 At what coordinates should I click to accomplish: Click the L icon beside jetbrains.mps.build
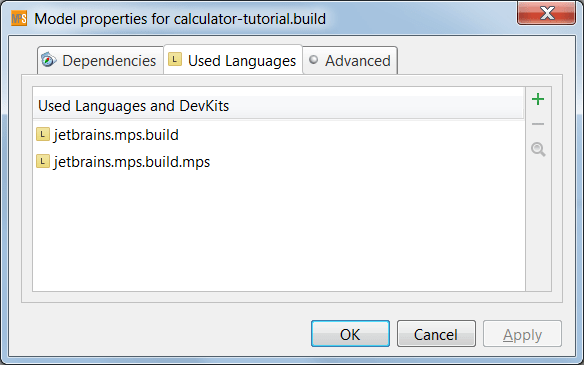(x=43, y=134)
